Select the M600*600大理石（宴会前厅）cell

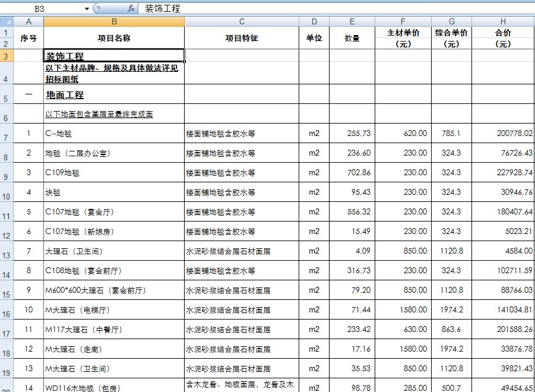(114, 290)
